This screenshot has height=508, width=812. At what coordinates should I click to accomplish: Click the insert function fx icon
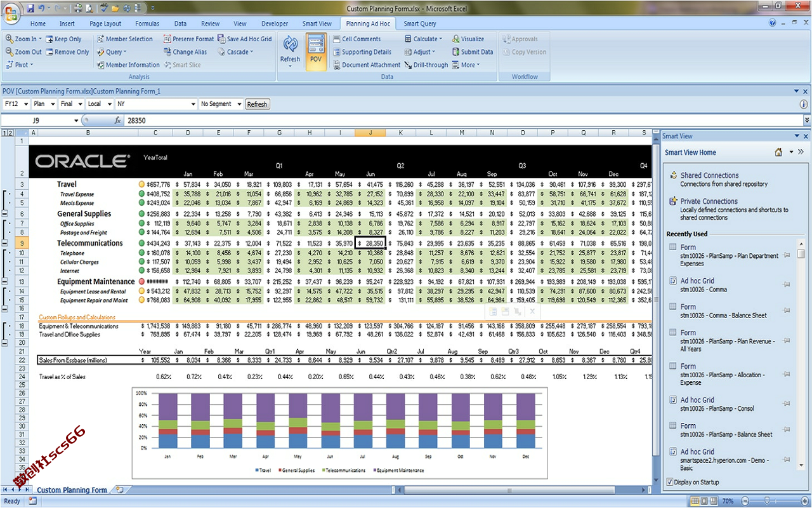click(118, 120)
